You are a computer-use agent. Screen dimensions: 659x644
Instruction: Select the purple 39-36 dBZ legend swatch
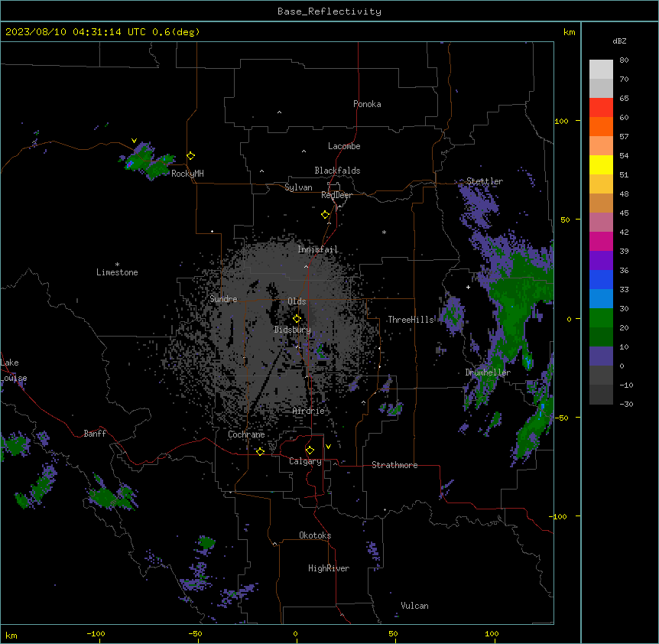tap(601, 261)
